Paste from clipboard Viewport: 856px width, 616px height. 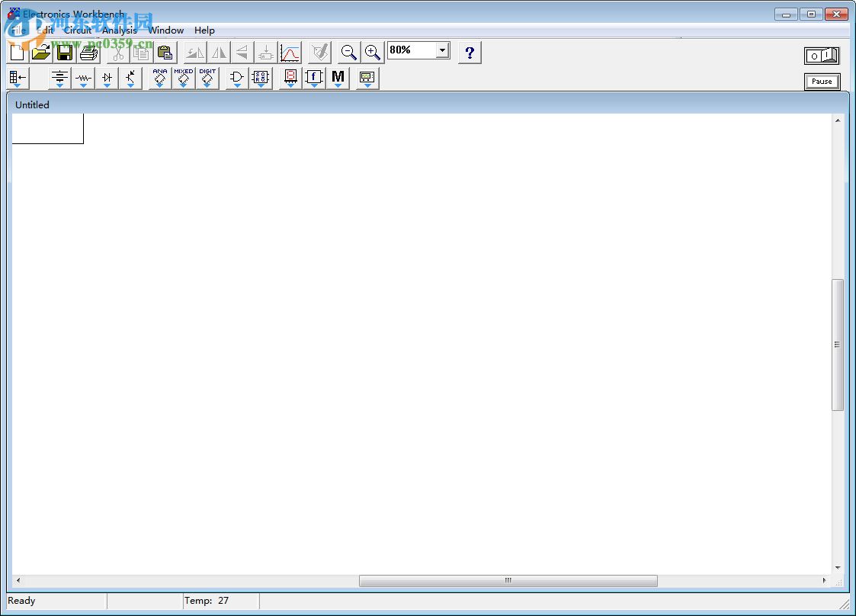click(165, 53)
